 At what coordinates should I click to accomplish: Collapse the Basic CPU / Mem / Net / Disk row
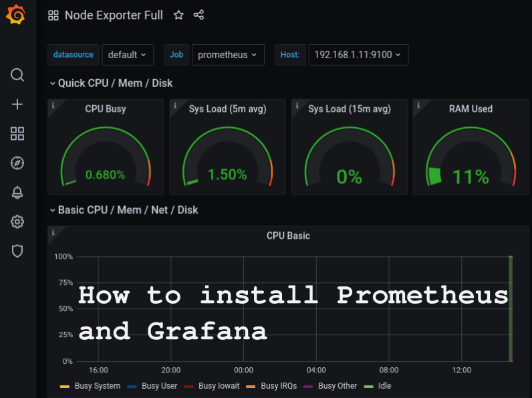pyautogui.click(x=124, y=210)
